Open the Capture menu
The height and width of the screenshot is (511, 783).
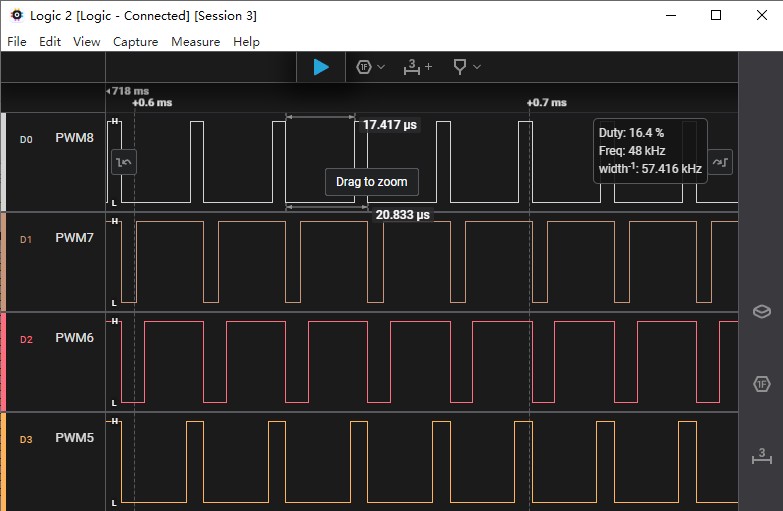tap(135, 41)
